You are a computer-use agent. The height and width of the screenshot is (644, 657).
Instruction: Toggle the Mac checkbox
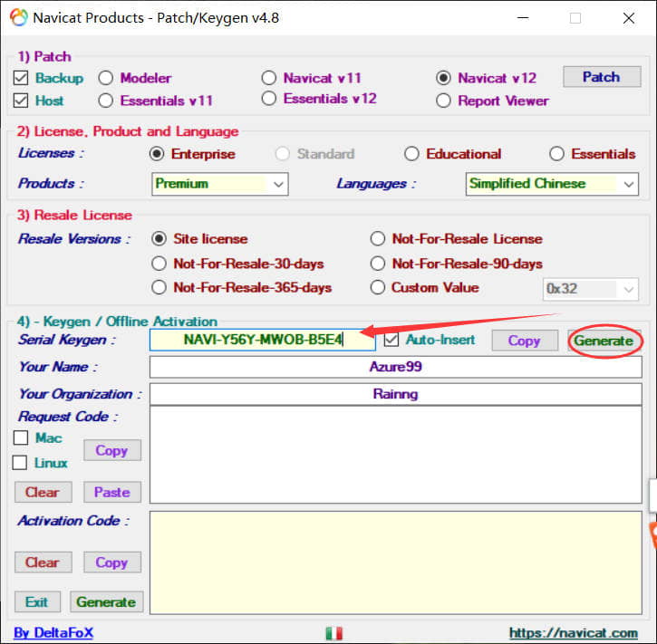point(21,438)
